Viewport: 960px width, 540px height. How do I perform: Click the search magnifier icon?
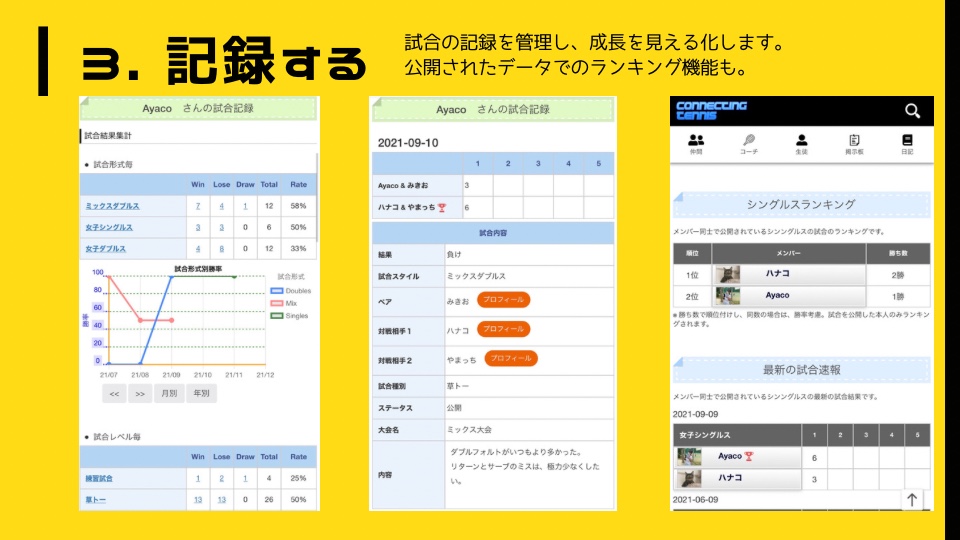coord(911,111)
